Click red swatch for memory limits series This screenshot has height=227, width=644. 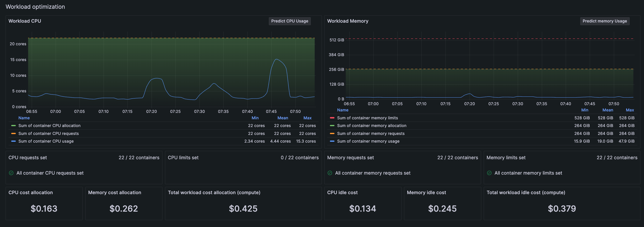(x=332, y=118)
